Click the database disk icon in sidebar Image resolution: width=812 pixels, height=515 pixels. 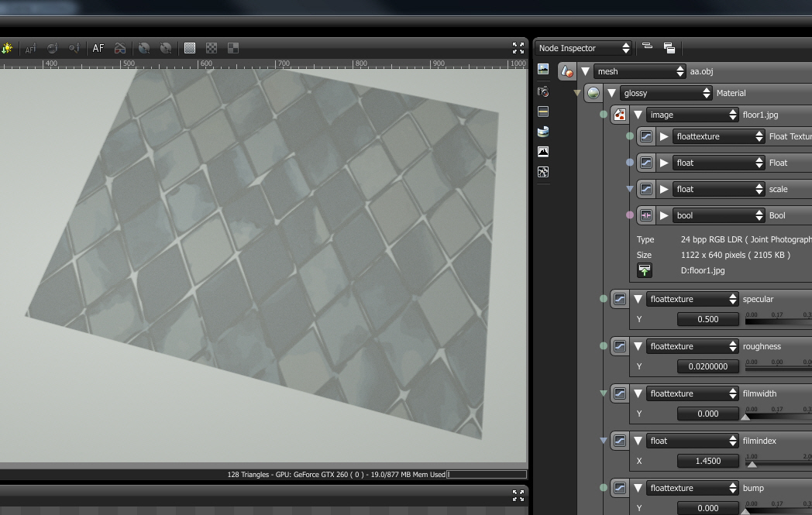[x=543, y=132]
